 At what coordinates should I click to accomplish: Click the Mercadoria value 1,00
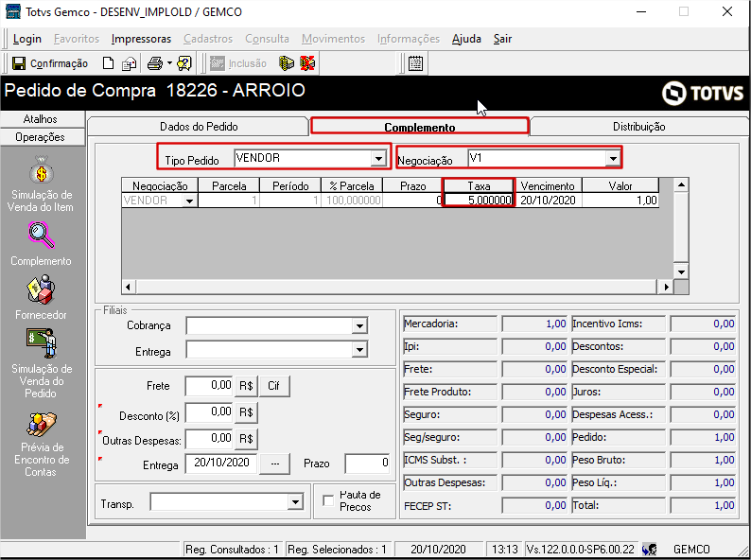pos(534,324)
